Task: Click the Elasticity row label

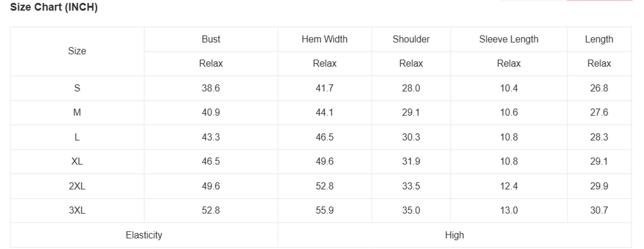Action: click(144, 235)
